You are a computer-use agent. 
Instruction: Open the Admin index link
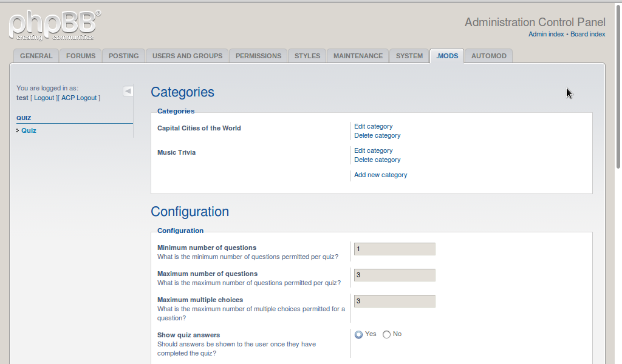(x=545, y=34)
